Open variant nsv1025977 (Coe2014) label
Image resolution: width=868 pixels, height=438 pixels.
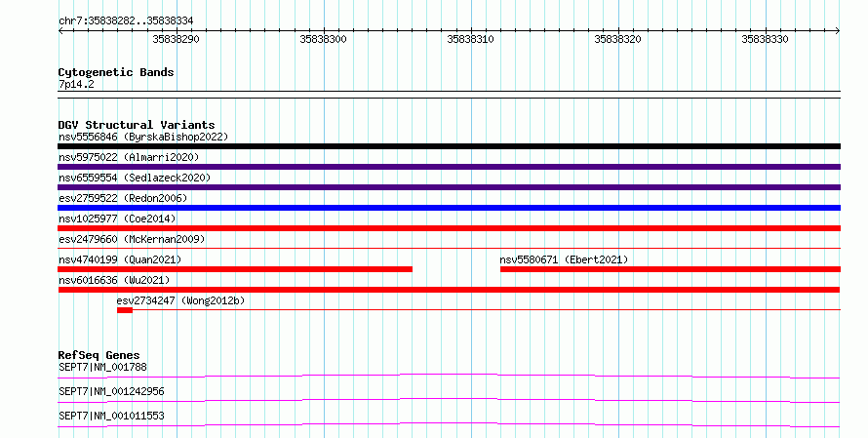click(x=117, y=219)
